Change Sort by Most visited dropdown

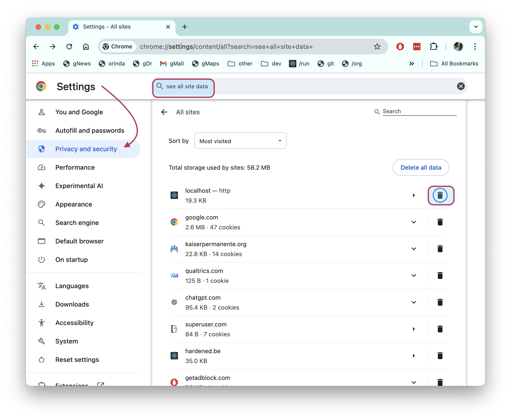point(239,141)
